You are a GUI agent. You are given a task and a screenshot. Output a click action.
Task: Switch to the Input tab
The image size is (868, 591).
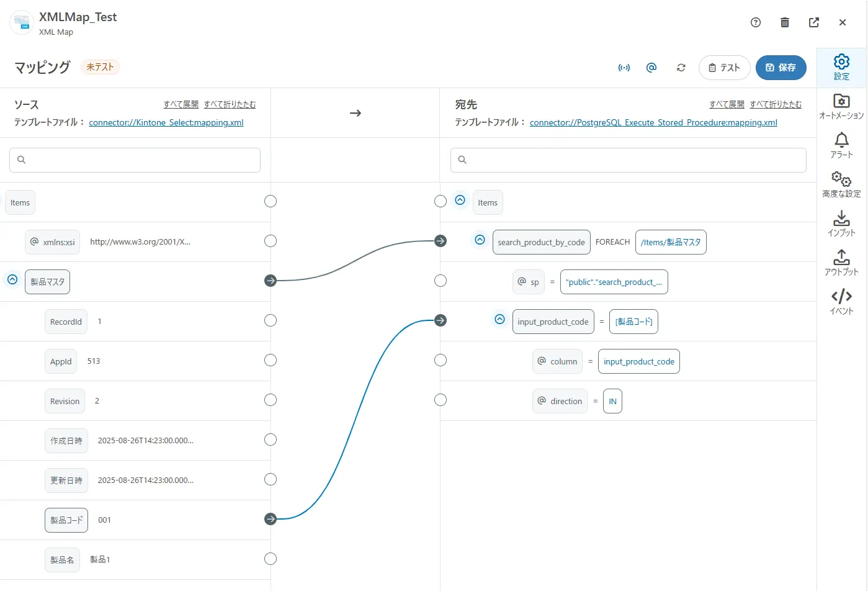click(841, 223)
